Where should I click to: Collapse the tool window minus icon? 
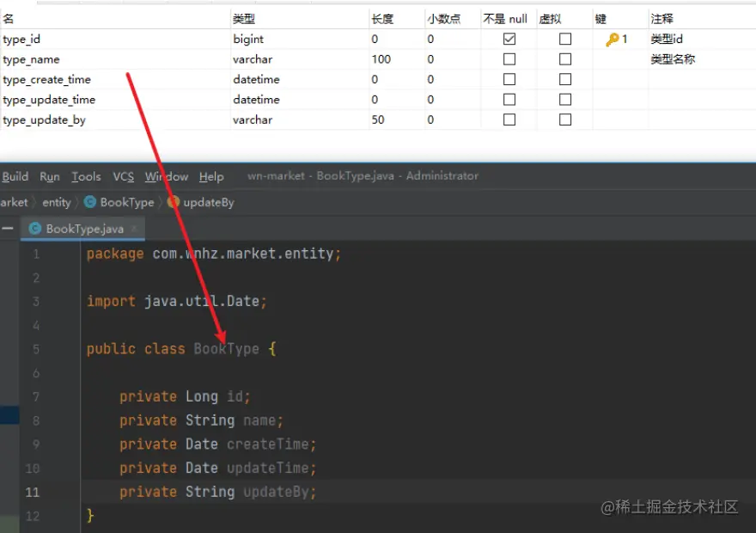coord(8,228)
